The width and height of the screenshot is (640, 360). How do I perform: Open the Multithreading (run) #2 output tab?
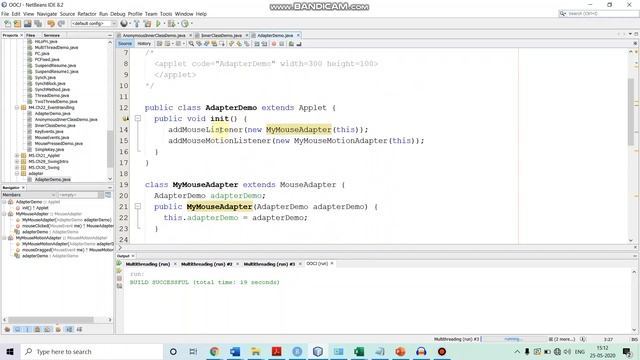point(207,264)
